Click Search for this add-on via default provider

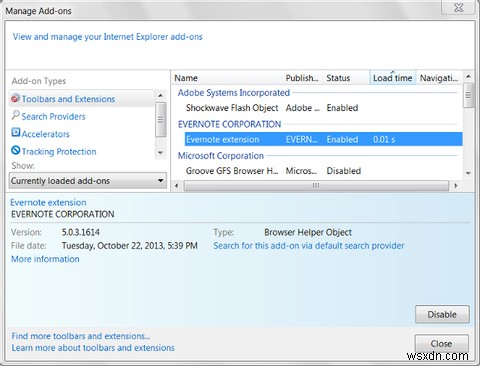click(x=309, y=246)
